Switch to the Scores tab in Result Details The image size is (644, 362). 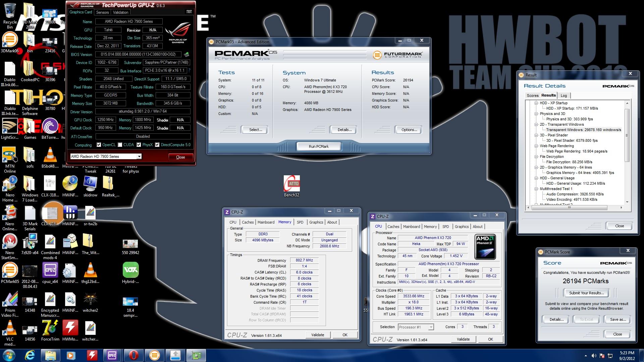[532, 96]
